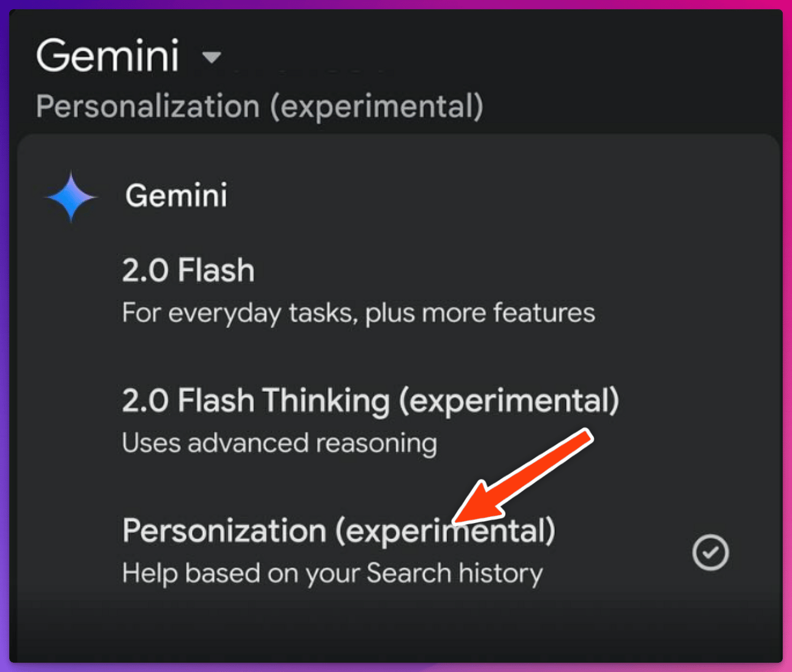This screenshot has width=792, height=672.
Task: Click the word 'Flash' in first option
Action: pyautogui.click(x=216, y=271)
